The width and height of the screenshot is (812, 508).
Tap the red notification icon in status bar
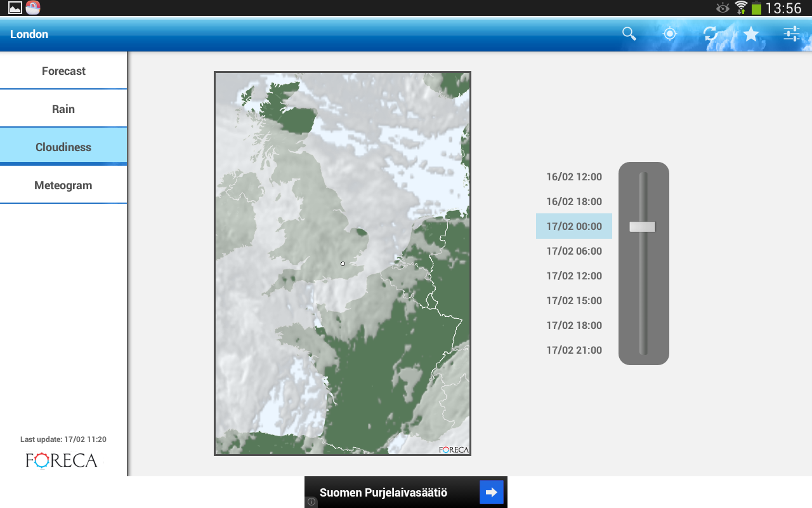(33, 8)
